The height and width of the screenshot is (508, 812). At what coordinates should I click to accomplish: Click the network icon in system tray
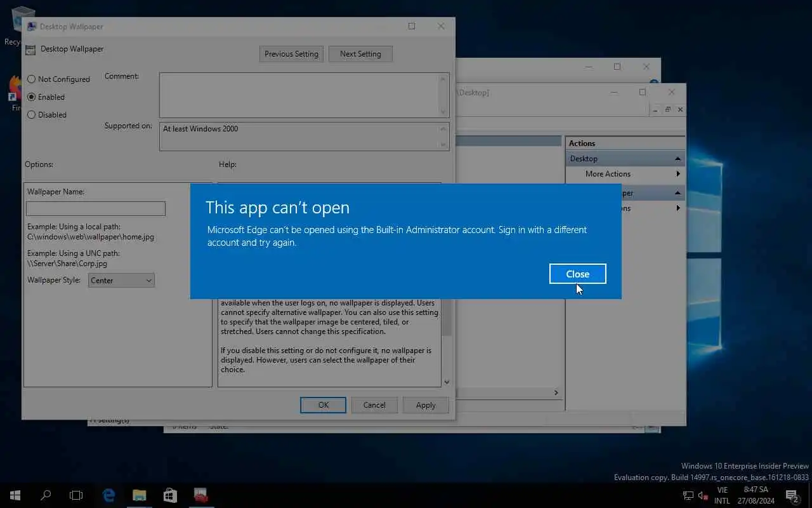pyautogui.click(x=688, y=495)
